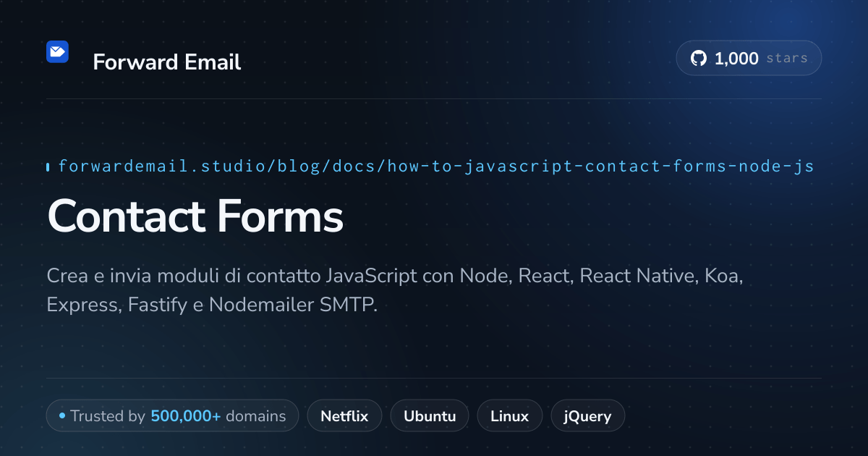Select the jQuery tag
The image size is (868, 456).
point(587,416)
